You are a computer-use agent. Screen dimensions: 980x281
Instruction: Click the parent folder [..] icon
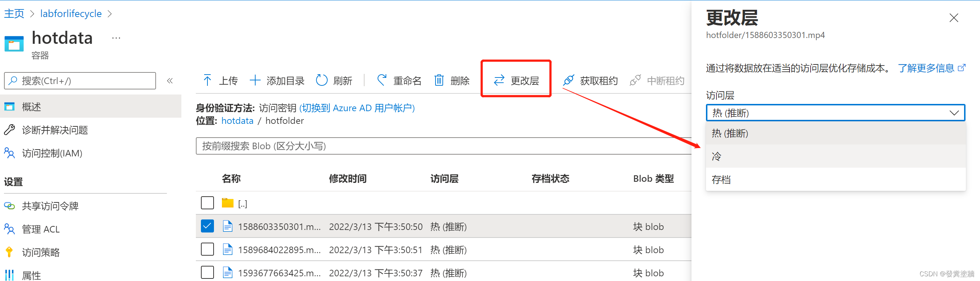[227, 203]
